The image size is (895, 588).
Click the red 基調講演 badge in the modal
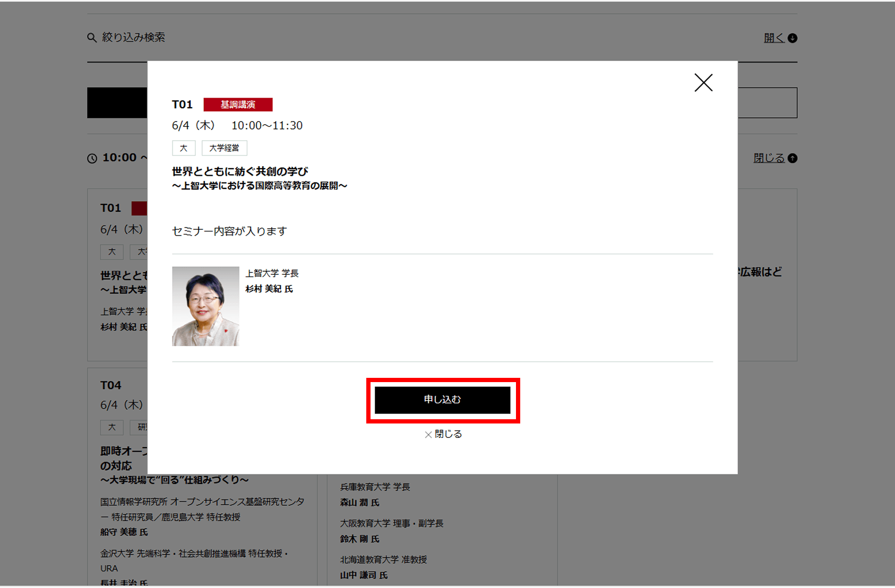pyautogui.click(x=238, y=105)
